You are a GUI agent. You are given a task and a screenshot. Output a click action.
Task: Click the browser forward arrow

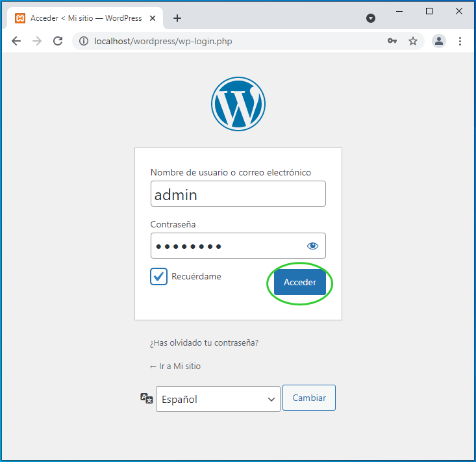click(x=37, y=41)
